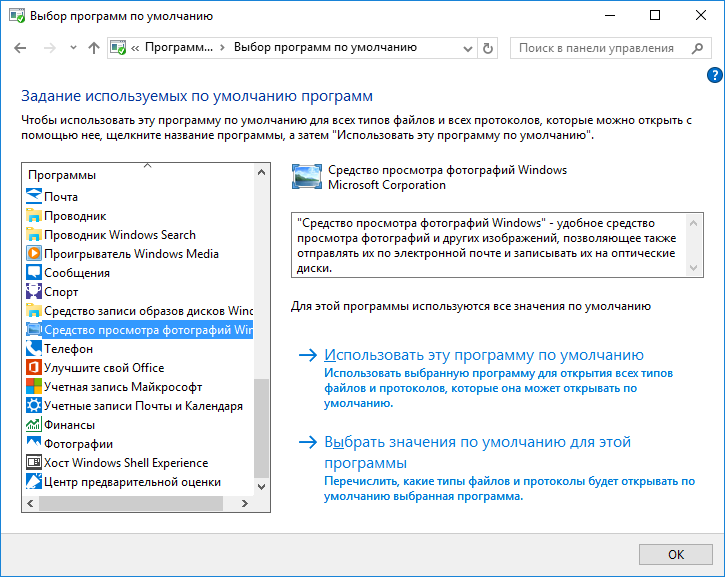Click the Учетные записи Почты gear icon
This screenshot has height=577, width=725.
coord(34,405)
